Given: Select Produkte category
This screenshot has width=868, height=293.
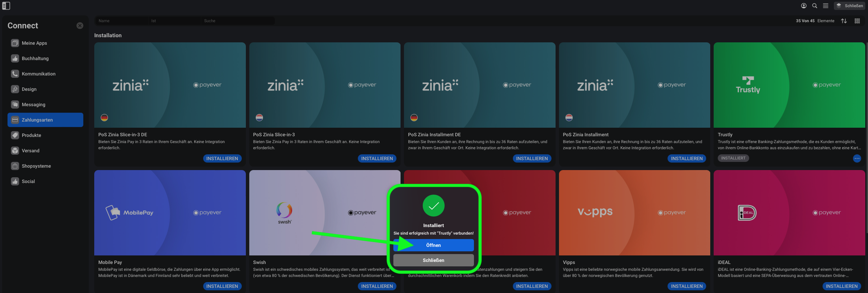Looking at the screenshot, I should click(45, 135).
